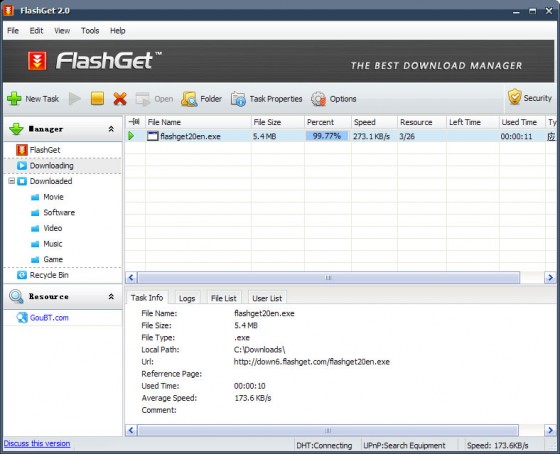
Task: Click the green plus New Task icon
Action: 14,99
